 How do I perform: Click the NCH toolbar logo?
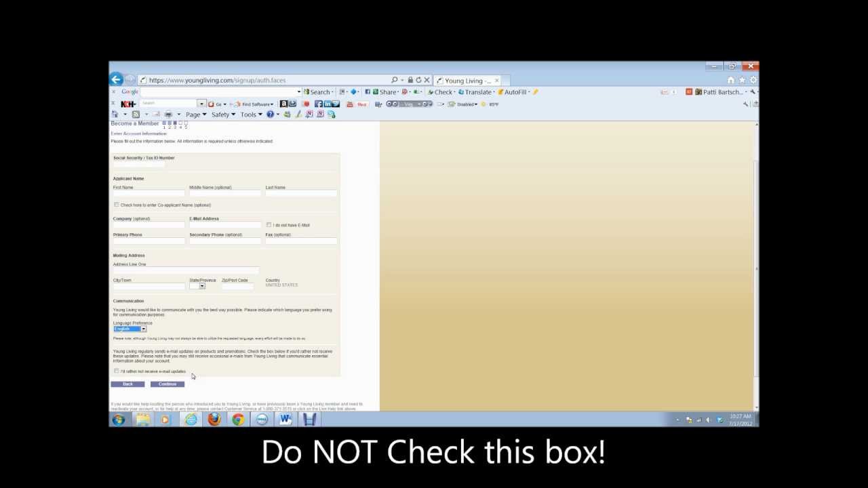pos(127,104)
